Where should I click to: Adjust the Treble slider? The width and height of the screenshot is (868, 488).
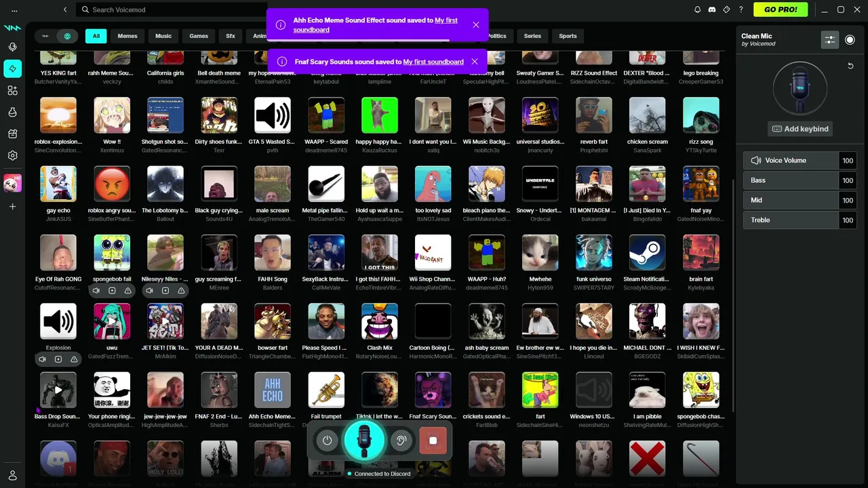tap(800, 220)
